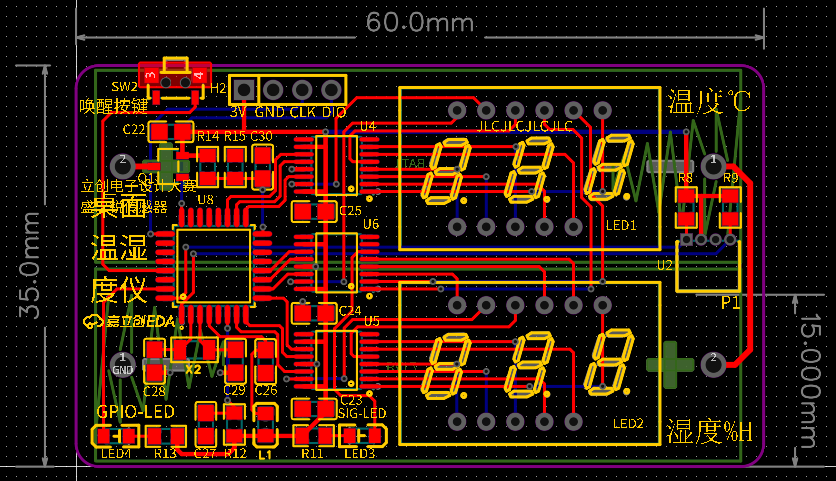Select the LED4 GPIO indicator footprint
Screen dimensions: 836x481
pyautogui.click(x=116, y=437)
